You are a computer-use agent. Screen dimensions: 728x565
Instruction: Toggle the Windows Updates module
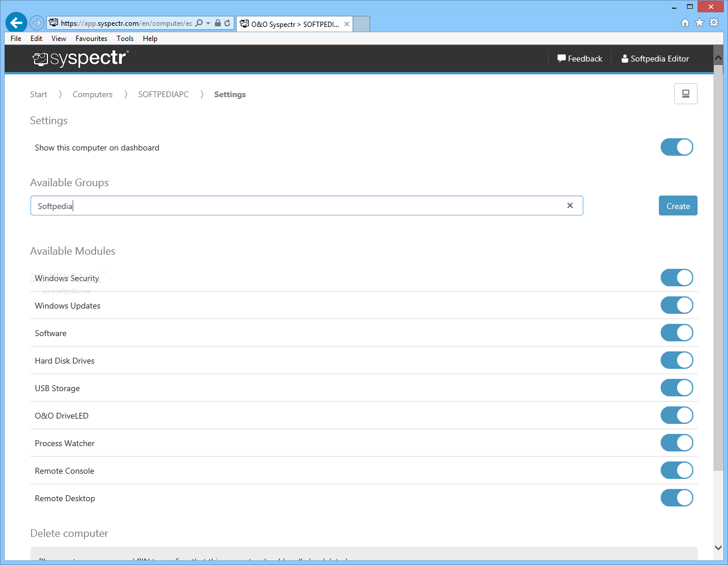click(x=677, y=305)
